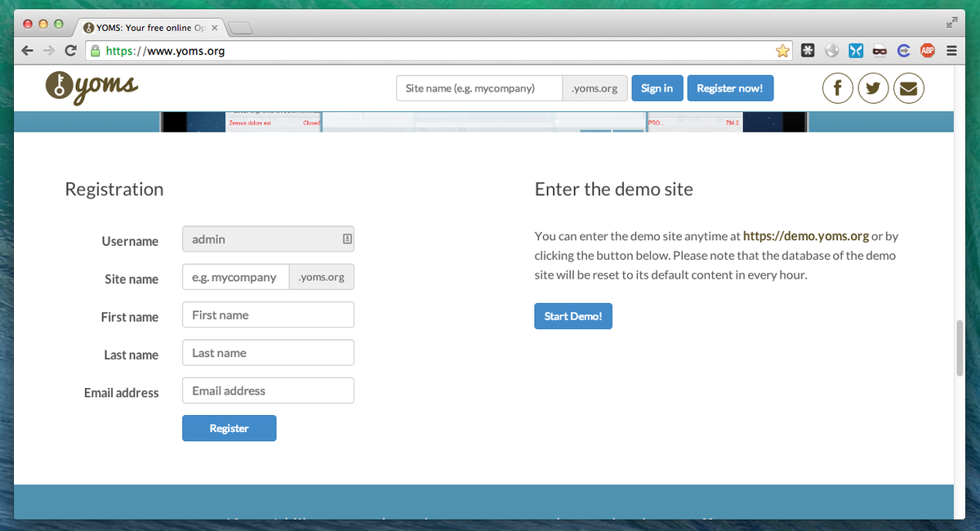Screen dimensions: 980x531
Task: Open the https://demo.yoms.org link
Action: click(806, 236)
